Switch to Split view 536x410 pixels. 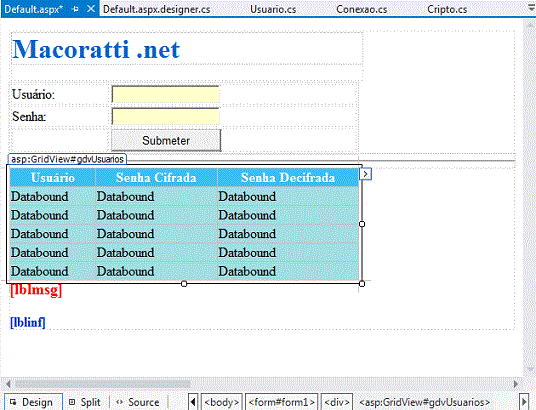coord(85,402)
